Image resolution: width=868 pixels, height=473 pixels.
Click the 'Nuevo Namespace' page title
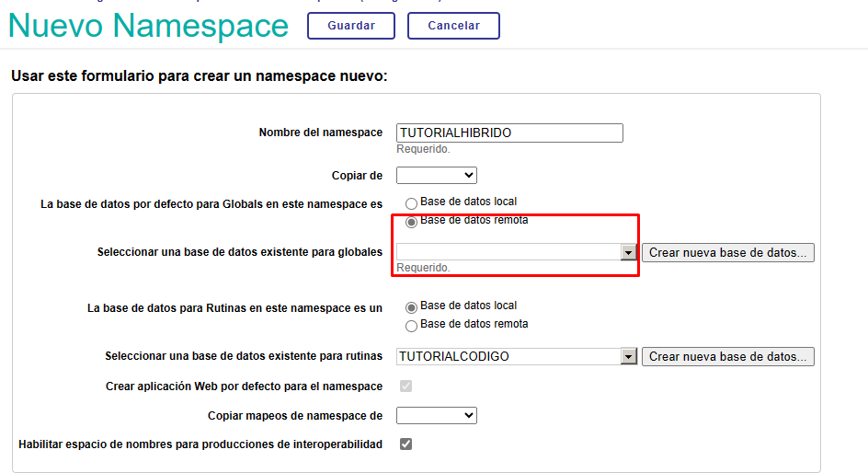click(149, 26)
